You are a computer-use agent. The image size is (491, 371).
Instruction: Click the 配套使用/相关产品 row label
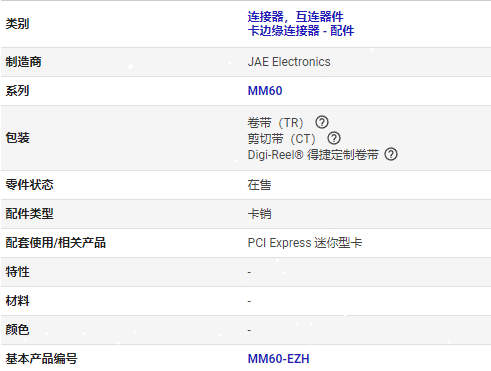pos(55,243)
